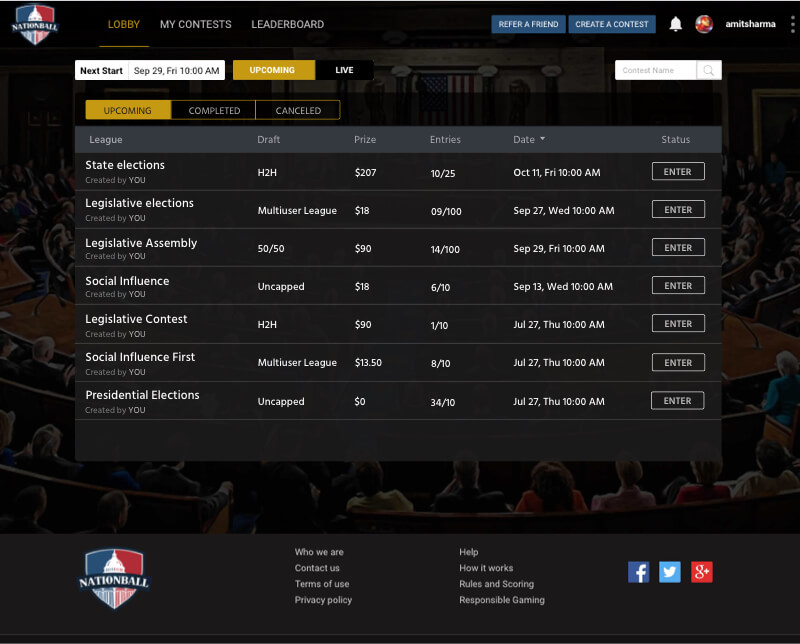The image size is (800, 644).
Task: Open Responsible Gaming link
Action: coord(502,600)
